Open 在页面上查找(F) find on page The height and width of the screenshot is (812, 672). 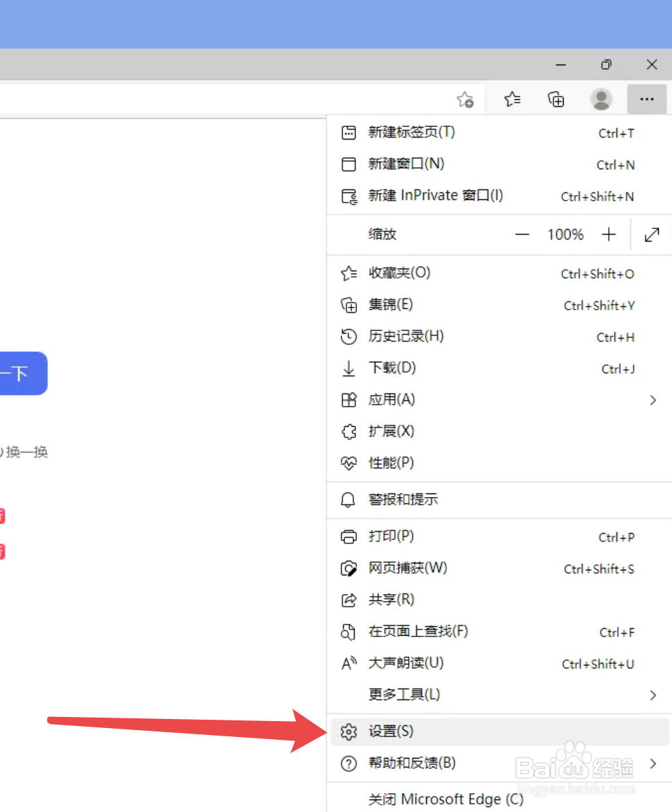pos(417,631)
